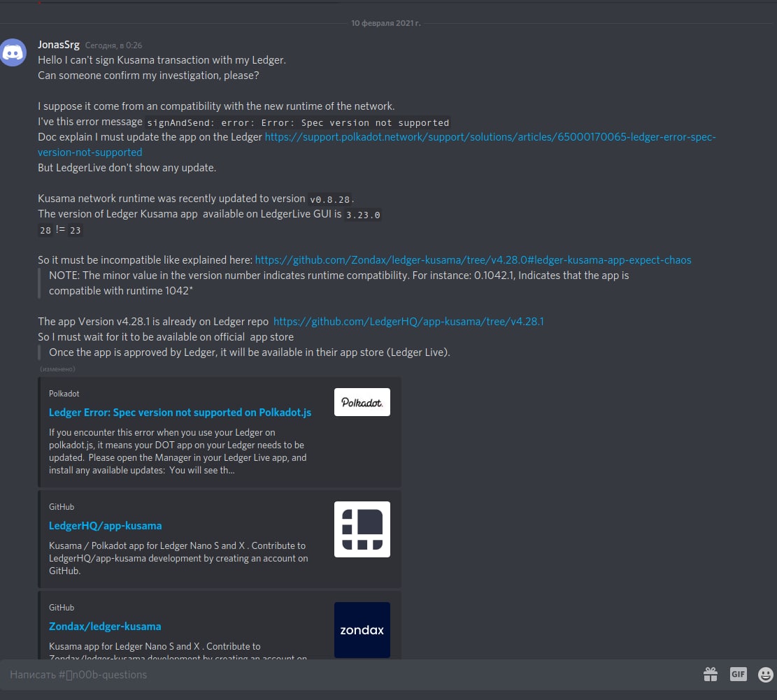Open 'Ledger Error: Spec version not supported' embed title
The height and width of the screenshot is (700, 777).
coord(180,412)
